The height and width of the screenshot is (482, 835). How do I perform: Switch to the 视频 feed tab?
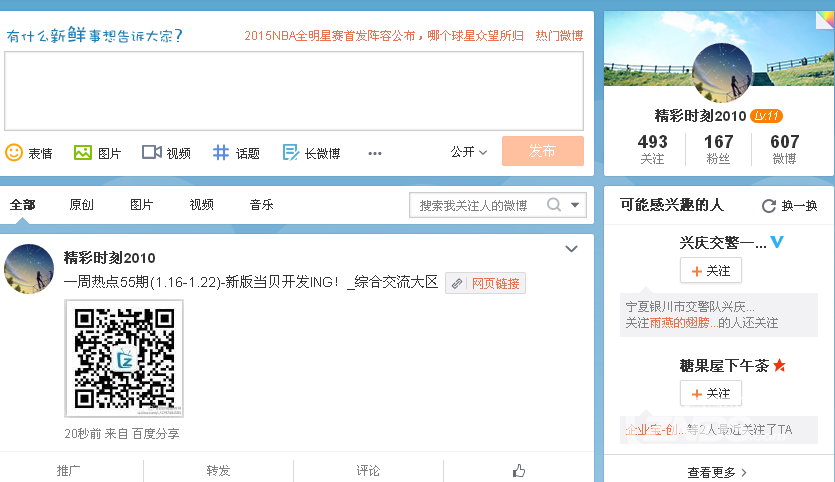[x=201, y=205]
